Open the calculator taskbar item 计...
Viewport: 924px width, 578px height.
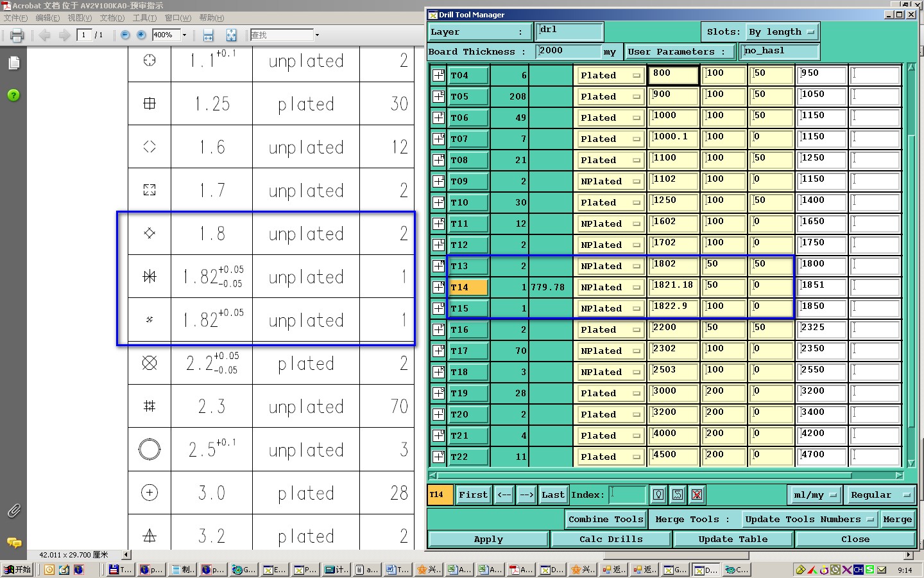pyautogui.click(x=336, y=570)
